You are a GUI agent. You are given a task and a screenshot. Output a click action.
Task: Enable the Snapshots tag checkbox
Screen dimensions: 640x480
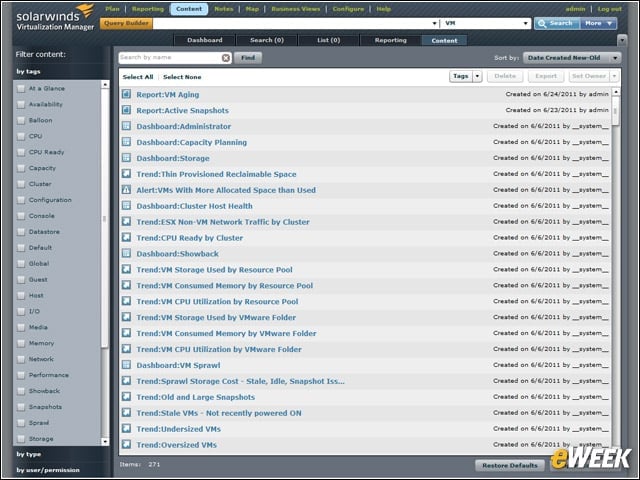[x=21, y=407]
